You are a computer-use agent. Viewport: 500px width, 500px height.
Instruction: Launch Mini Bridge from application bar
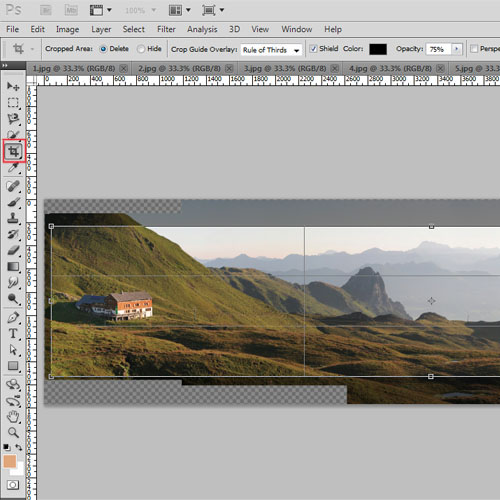click(x=71, y=10)
